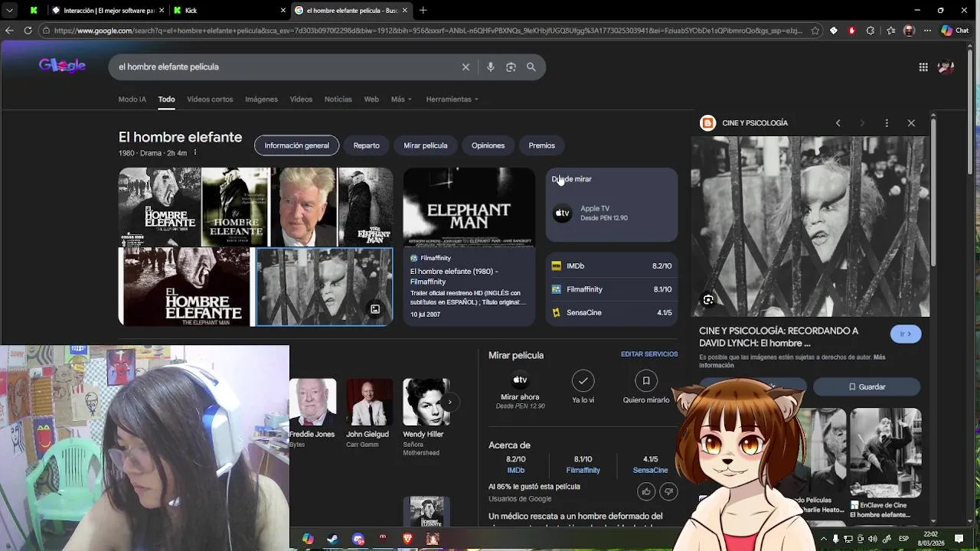The width and height of the screenshot is (980, 551).
Task: Open Steam from the taskbar
Action: click(x=332, y=539)
